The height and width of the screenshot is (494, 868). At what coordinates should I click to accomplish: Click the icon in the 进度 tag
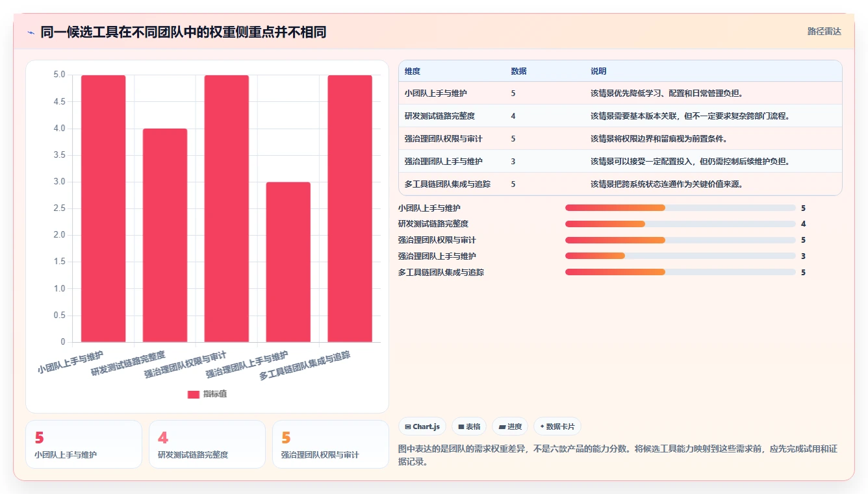[502, 426]
